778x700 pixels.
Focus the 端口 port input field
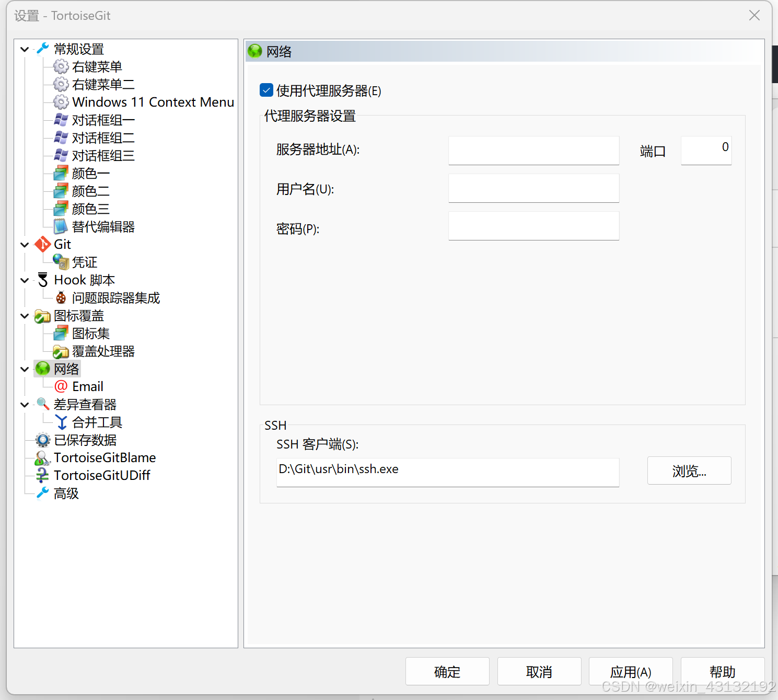(706, 151)
